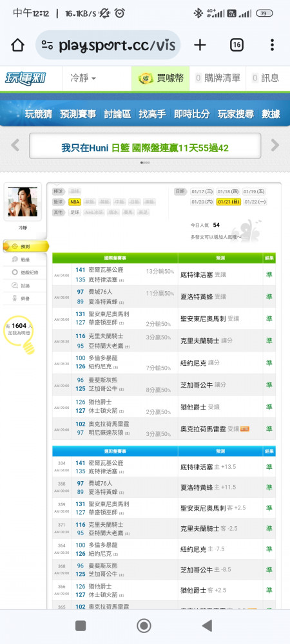Open the Huni 日籃 winning streak banner link
This screenshot has width=290, height=644.
point(145,148)
